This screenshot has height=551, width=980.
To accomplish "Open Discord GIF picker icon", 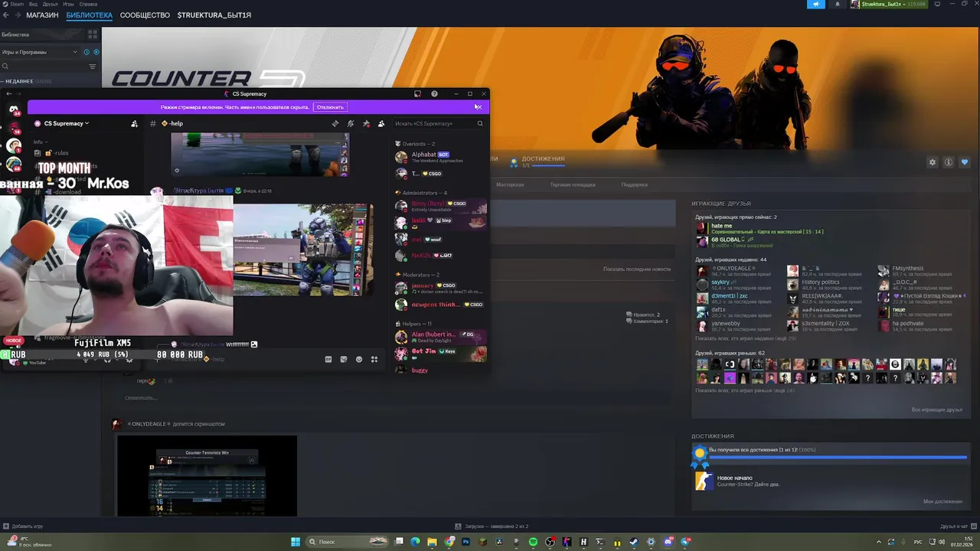I will pos(328,359).
